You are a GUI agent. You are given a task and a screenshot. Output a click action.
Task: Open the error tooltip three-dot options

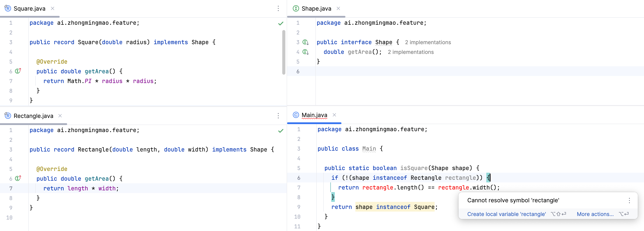[x=629, y=200]
